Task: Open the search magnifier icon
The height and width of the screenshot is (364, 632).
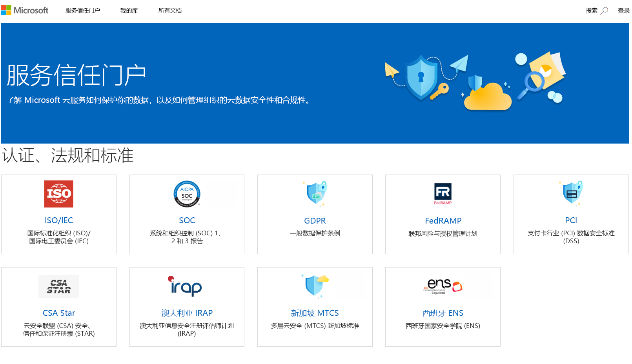Action: pos(605,11)
